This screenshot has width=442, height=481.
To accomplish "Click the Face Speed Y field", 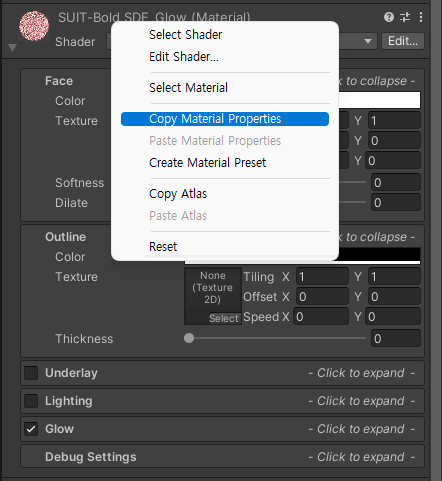I will 393,161.
